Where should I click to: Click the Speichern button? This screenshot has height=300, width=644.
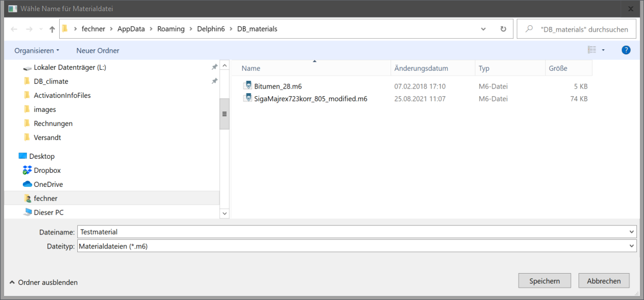[x=544, y=281]
